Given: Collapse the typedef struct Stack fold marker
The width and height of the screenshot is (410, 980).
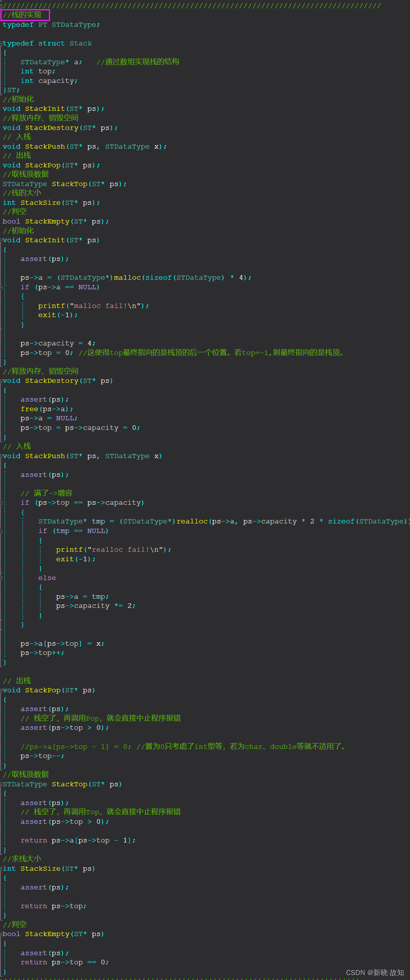Looking at the screenshot, I should coord(1,44).
